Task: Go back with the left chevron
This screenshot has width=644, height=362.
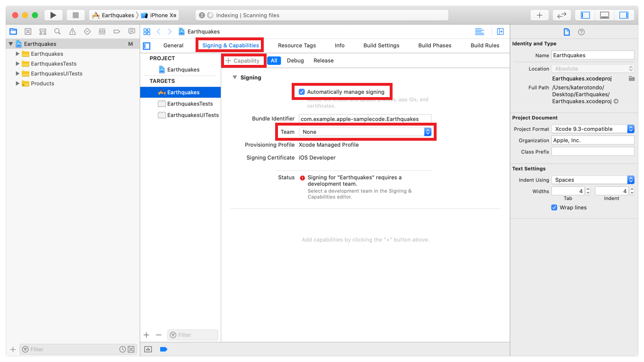Action: (x=159, y=32)
